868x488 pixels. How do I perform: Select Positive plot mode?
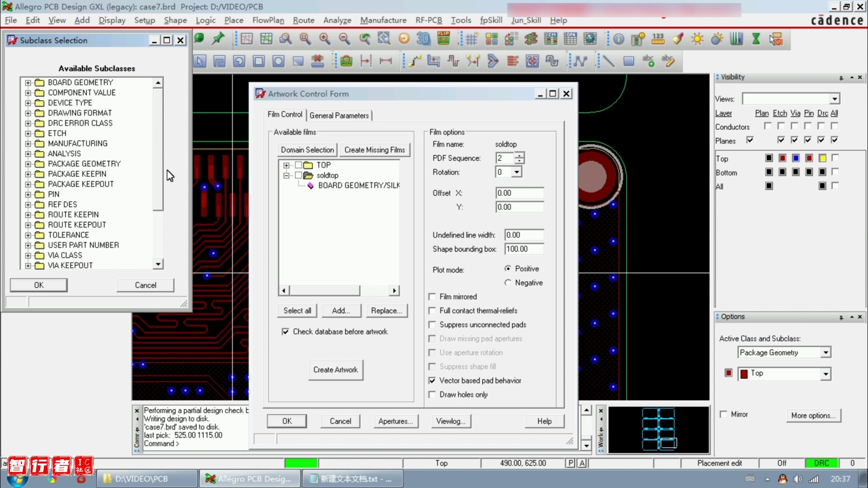[508, 269]
